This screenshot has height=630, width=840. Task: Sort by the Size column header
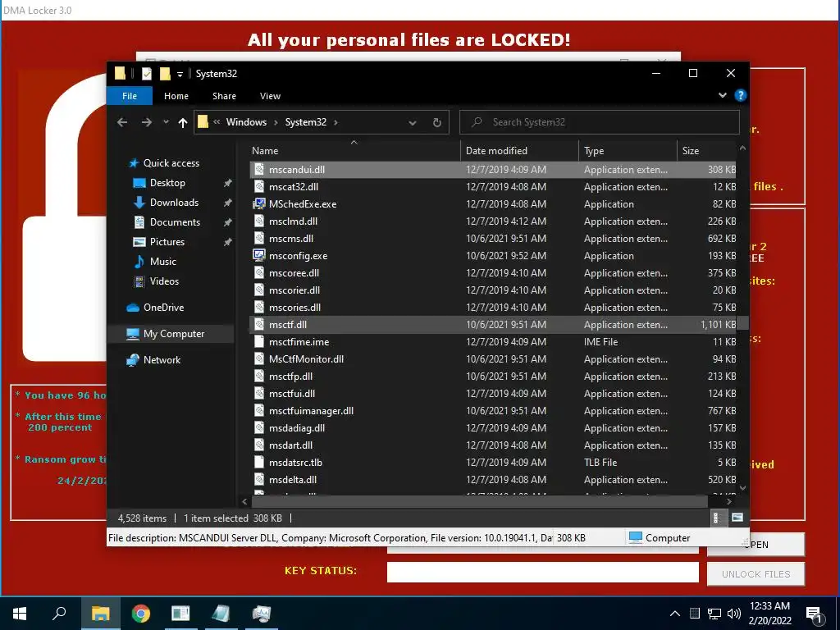pyautogui.click(x=706, y=151)
